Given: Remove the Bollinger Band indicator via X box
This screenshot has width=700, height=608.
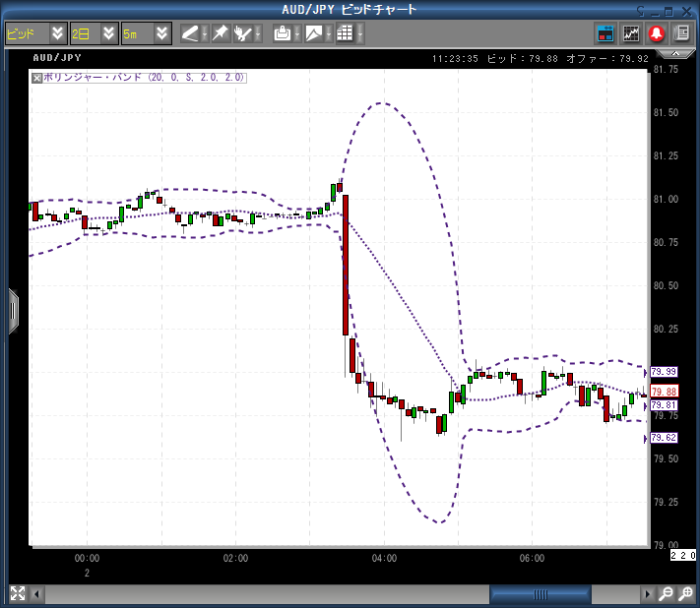Looking at the screenshot, I should pyautogui.click(x=37, y=78).
